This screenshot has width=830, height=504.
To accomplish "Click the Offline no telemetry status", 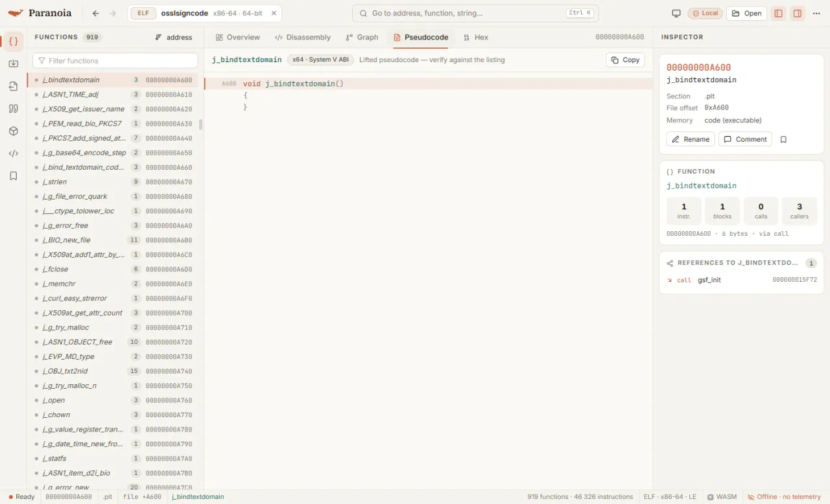I will [x=784, y=497].
